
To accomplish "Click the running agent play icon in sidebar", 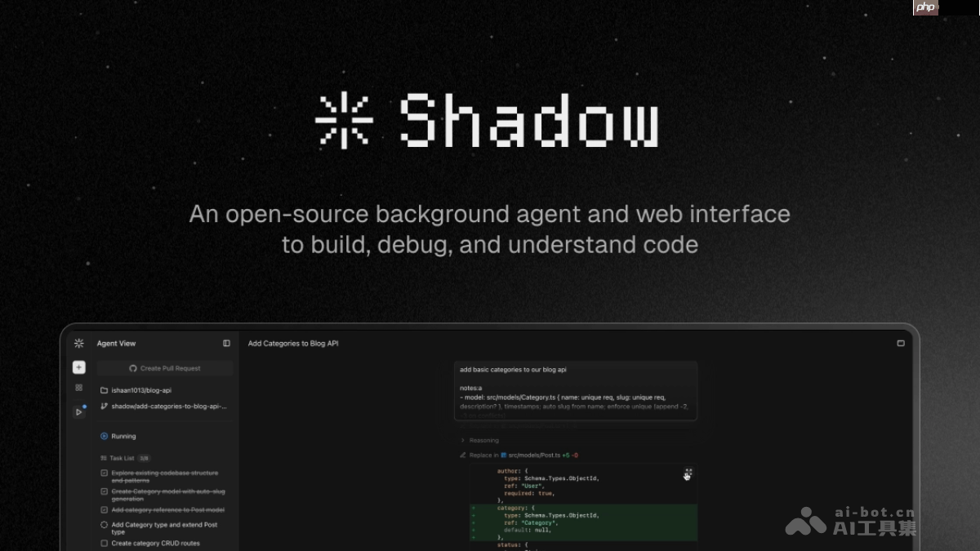I will coord(78,411).
